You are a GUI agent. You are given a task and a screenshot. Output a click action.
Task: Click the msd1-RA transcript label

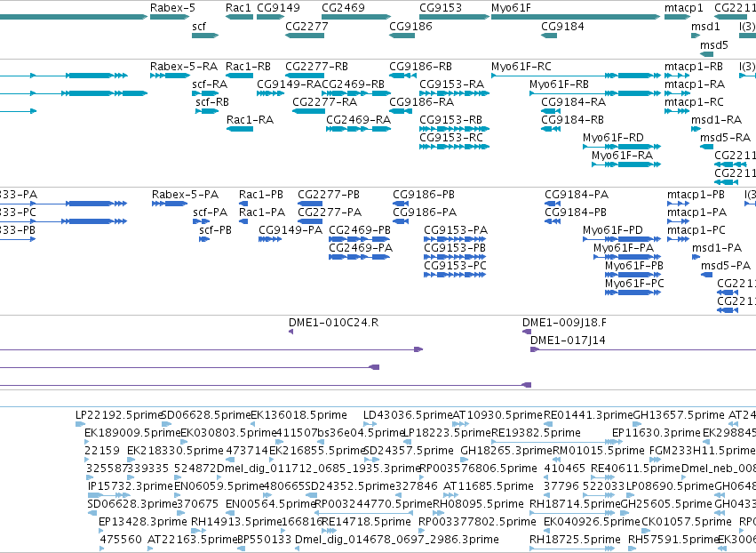click(x=716, y=120)
